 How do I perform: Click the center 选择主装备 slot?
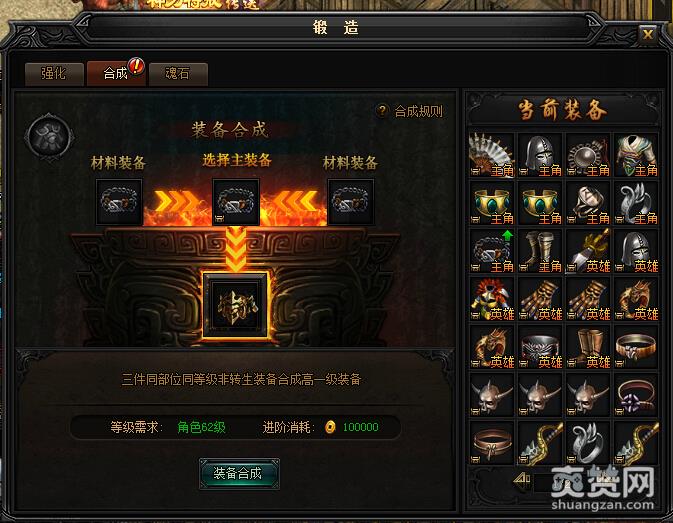[x=236, y=202]
